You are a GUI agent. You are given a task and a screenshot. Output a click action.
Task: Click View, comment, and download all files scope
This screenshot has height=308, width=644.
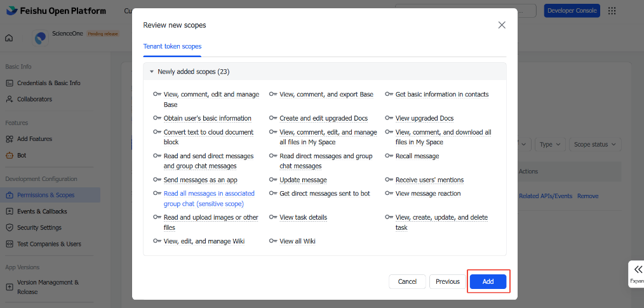pos(443,137)
